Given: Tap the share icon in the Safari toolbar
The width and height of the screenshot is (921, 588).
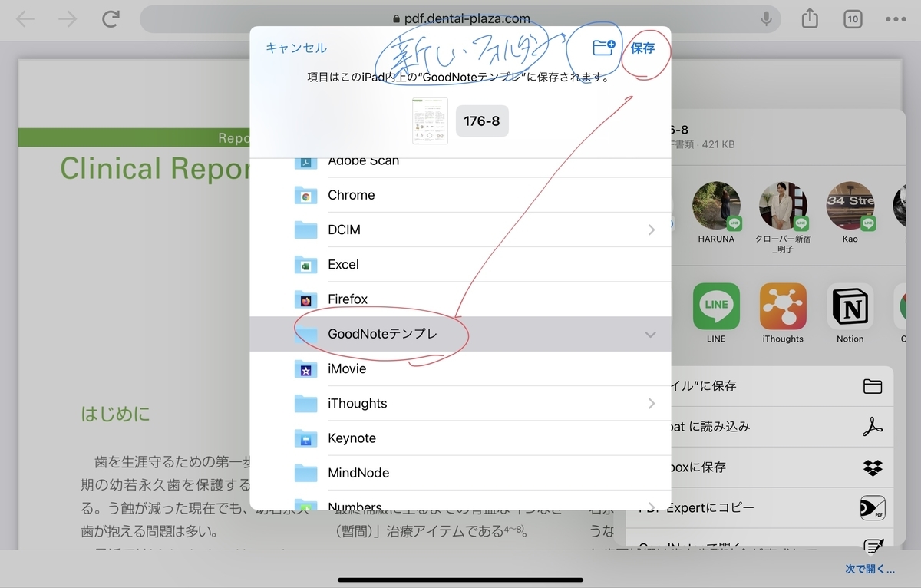Looking at the screenshot, I should click(x=809, y=18).
